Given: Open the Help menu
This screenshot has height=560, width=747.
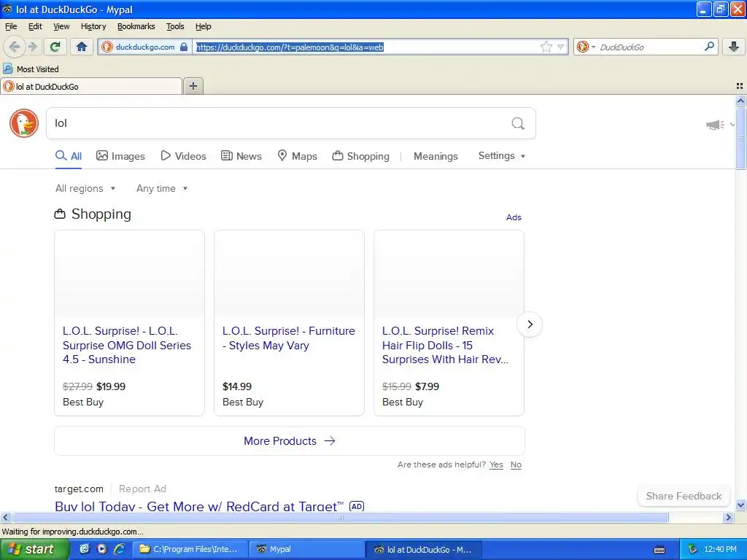Looking at the screenshot, I should tap(204, 26).
